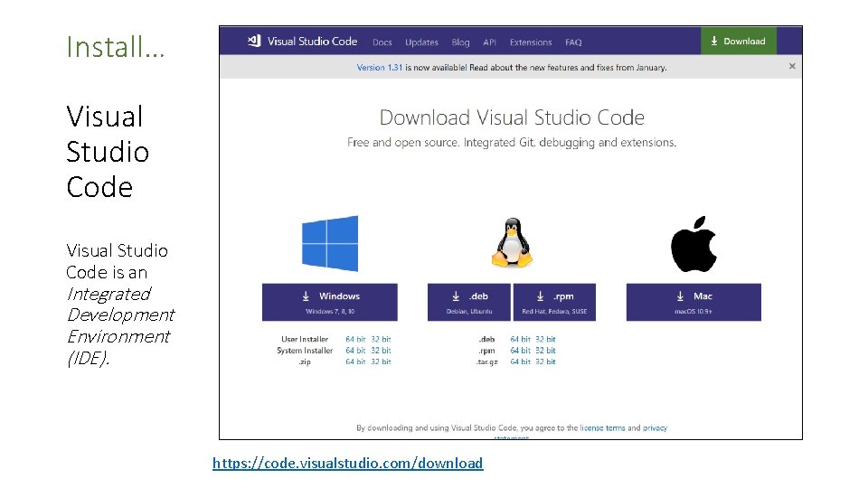The width and height of the screenshot is (868, 488).
Task: Click System Installer 32 bit link
Action: coord(381,351)
